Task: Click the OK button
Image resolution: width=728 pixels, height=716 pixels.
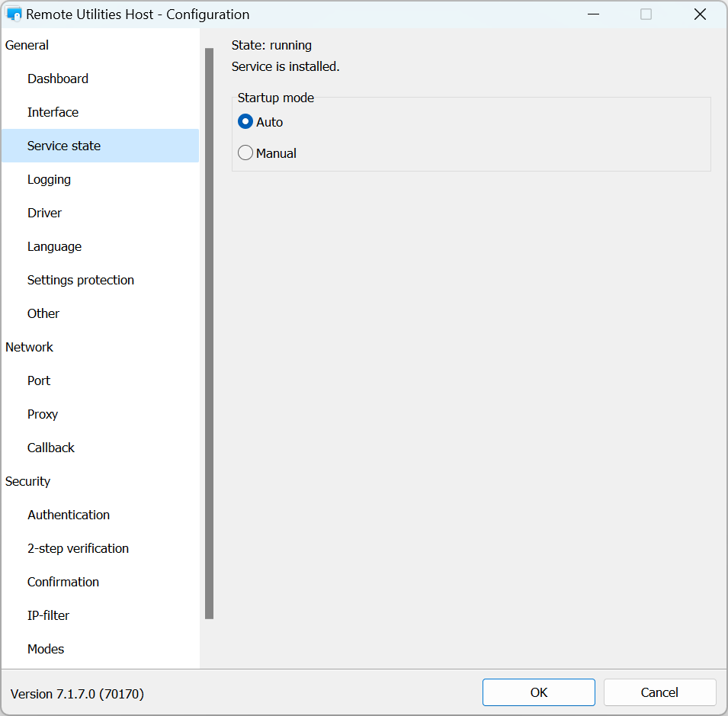Action: (538, 692)
